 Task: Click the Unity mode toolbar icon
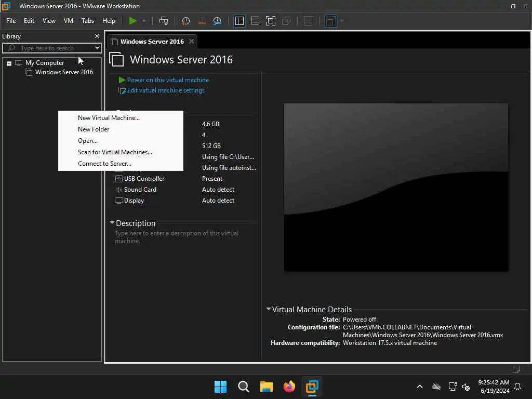pyautogui.click(x=286, y=21)
